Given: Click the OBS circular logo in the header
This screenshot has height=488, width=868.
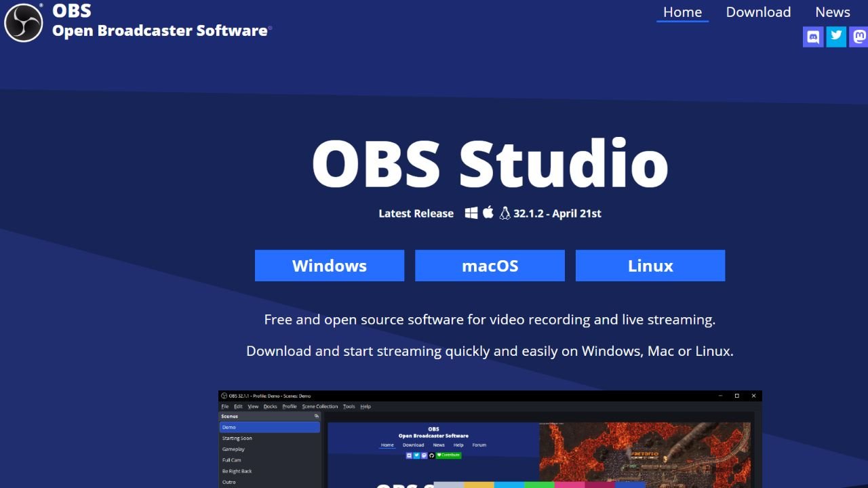Looking at the screenshot, I should (24, 22).
